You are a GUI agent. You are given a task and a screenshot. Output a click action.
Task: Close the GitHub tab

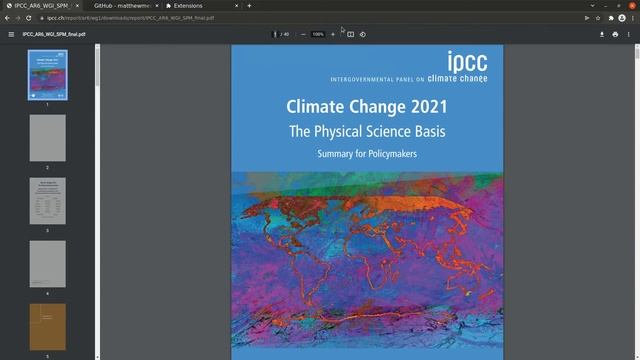[x=157, y=6]
